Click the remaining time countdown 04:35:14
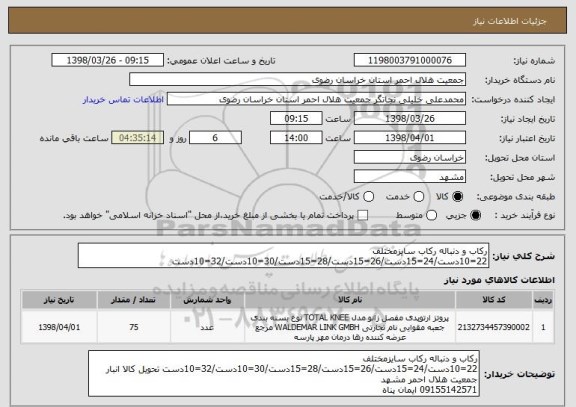 [138, 138]
